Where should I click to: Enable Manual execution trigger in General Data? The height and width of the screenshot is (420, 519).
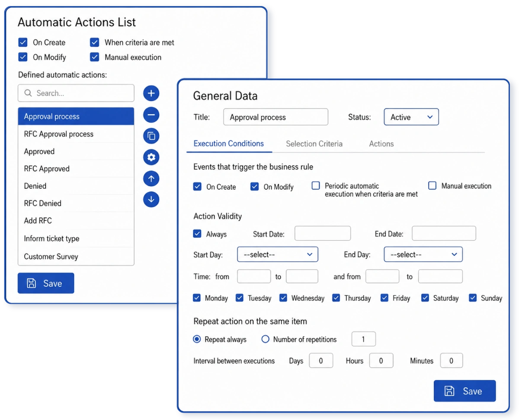tap(432, 186)
